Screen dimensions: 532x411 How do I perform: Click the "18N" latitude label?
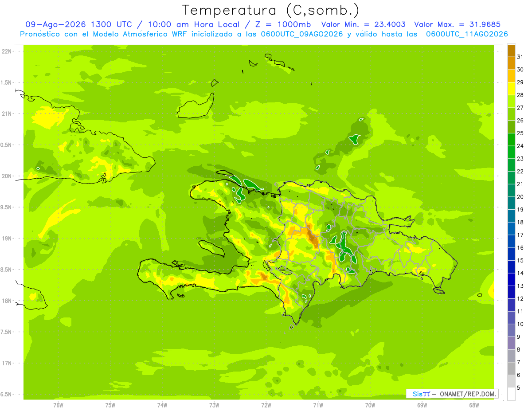7,301
